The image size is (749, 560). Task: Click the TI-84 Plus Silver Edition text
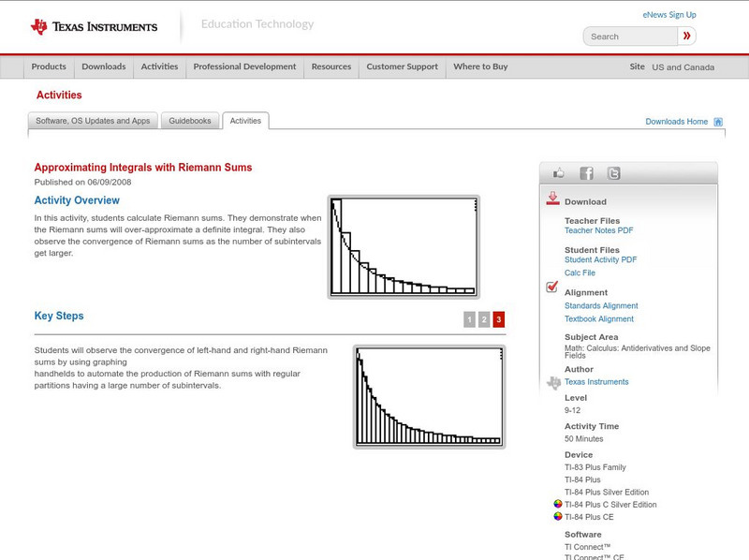click(607, 493)
